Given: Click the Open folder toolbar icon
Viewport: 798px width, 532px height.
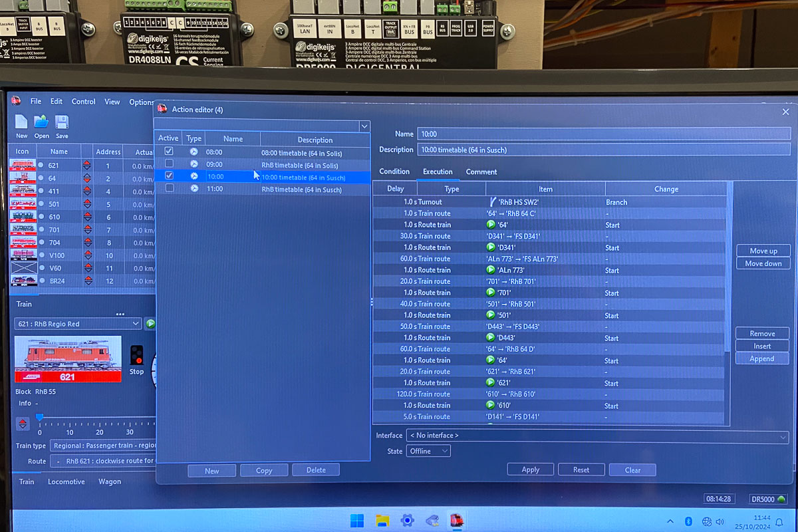Looking at the screenshot, I should coord(41,122).
